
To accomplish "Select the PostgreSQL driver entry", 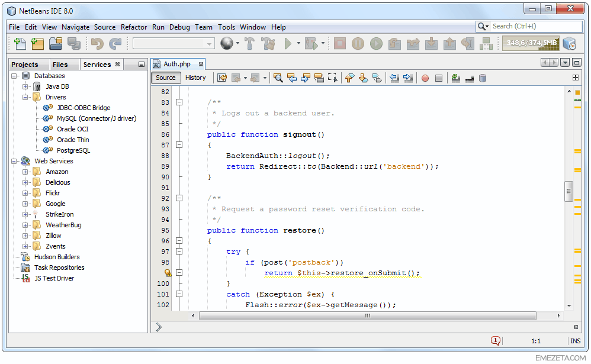I will [73, 150].
